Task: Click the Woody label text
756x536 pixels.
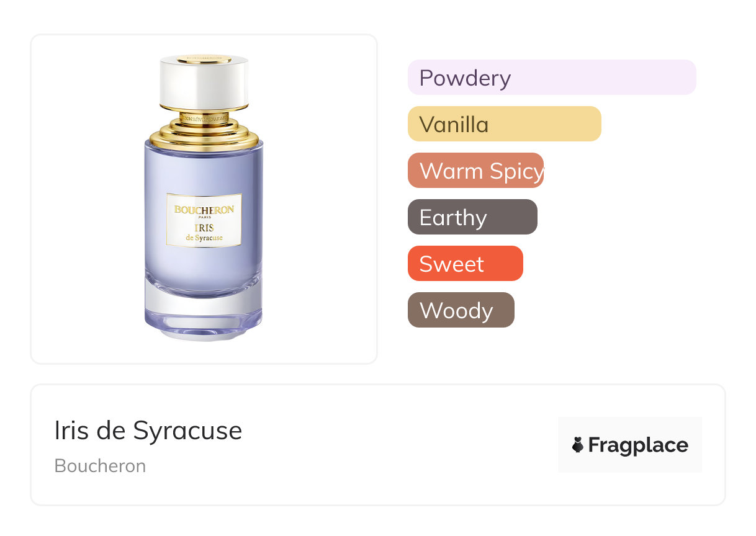Action: point(456,311)
